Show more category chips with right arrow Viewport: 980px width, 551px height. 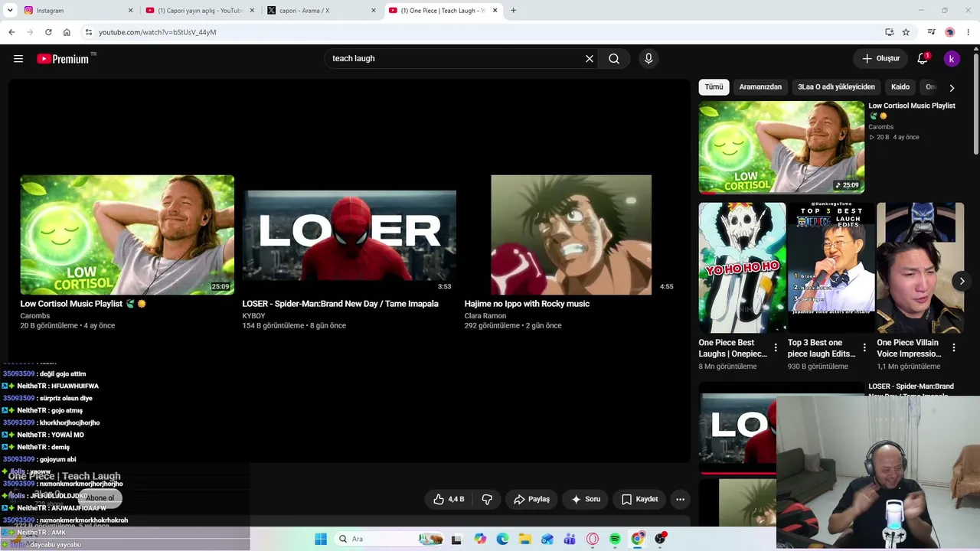952,88
